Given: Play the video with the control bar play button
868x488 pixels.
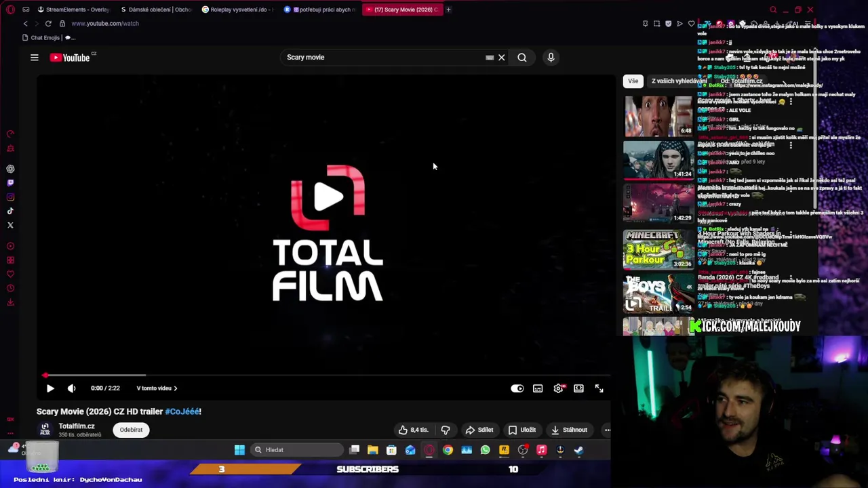Looking at the screenshot, I should point(50,388).
